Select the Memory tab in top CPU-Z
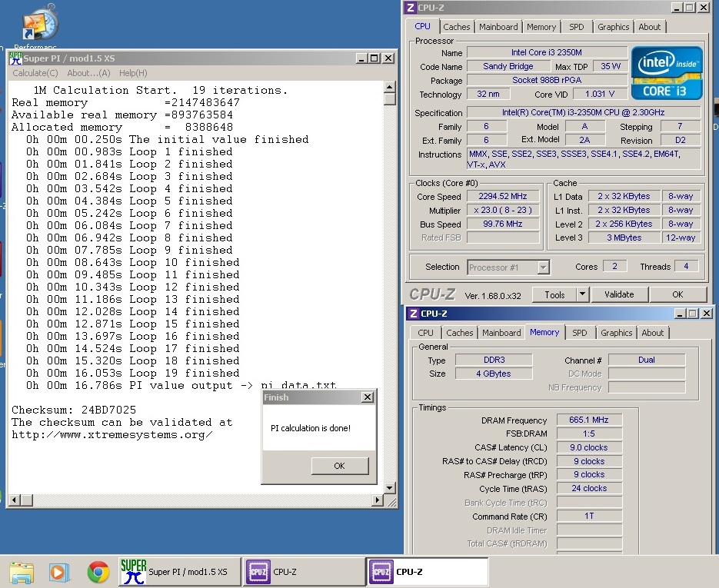719x588 pixels. pyautogui.click(x=541, y=27)
